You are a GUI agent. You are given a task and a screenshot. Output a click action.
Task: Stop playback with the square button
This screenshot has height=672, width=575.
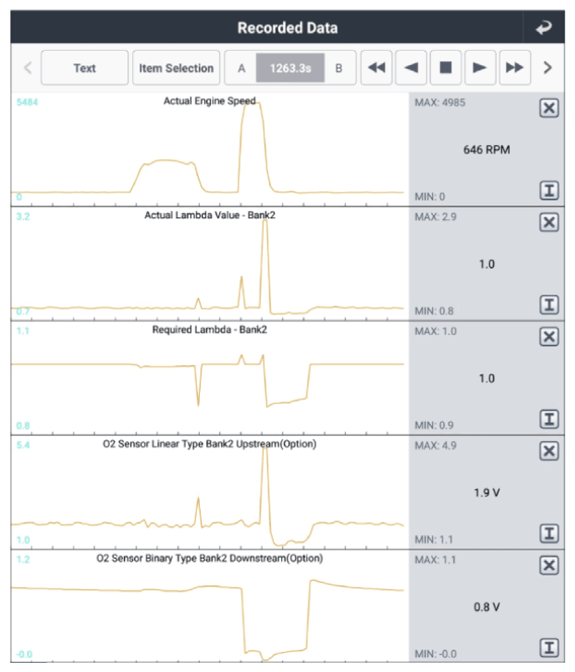pyautogui.click(x=446, y=68)
